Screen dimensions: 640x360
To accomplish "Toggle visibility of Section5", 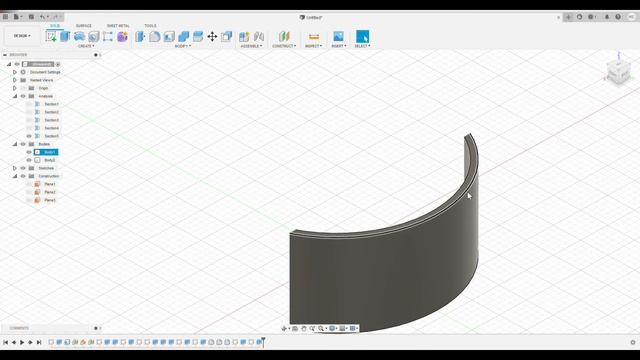I will tap(29, 136).
